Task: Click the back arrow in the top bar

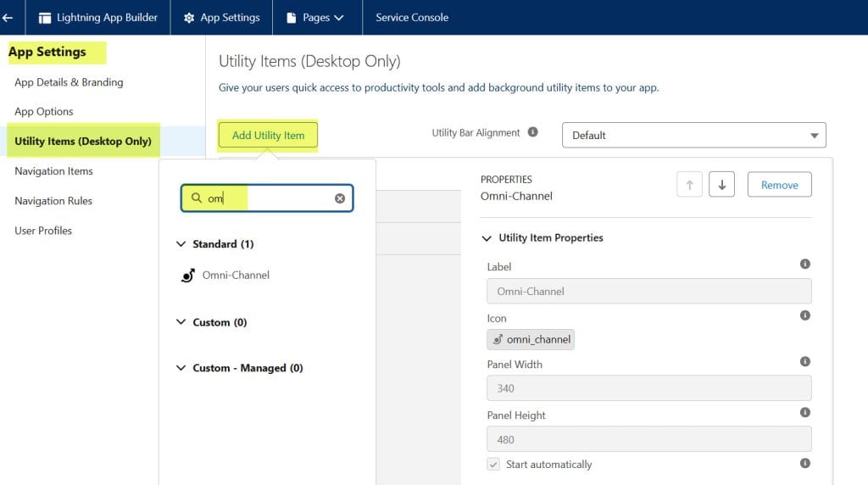Action: coord(7,18)
